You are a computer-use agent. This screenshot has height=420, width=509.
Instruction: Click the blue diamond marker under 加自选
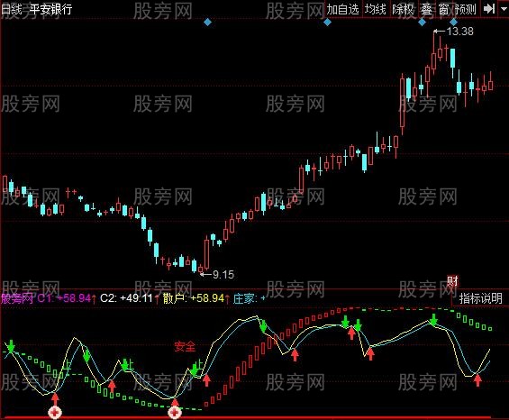click(327, 23)
